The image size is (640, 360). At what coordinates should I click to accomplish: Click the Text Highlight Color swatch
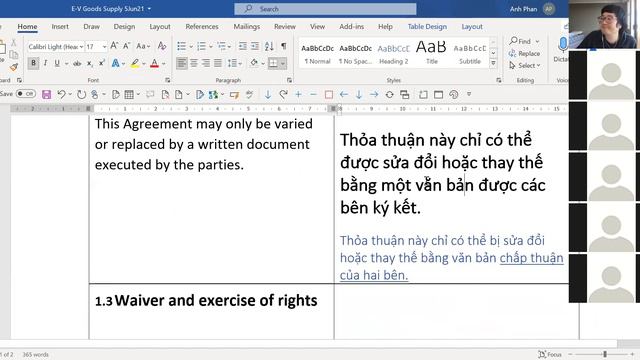tap(135, 63)
